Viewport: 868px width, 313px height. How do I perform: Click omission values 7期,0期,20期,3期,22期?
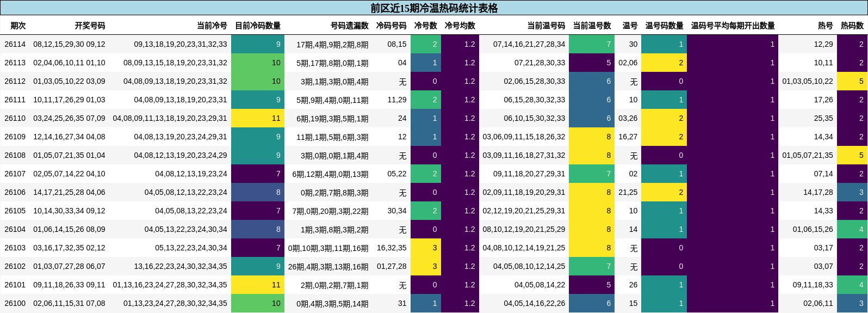[330, 211]
